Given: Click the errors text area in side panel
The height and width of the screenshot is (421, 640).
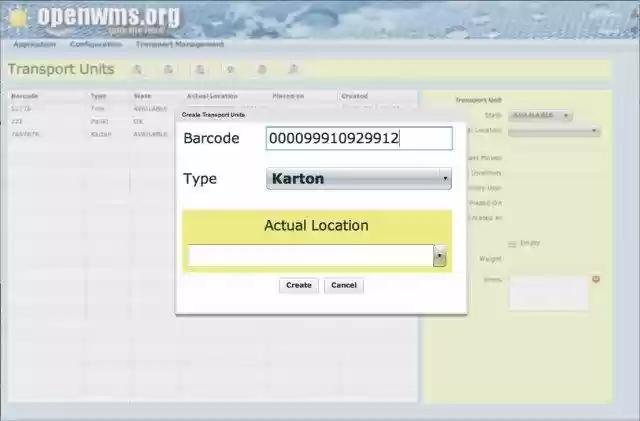Looking at the screenshot, I should click(x=548, y=293).
